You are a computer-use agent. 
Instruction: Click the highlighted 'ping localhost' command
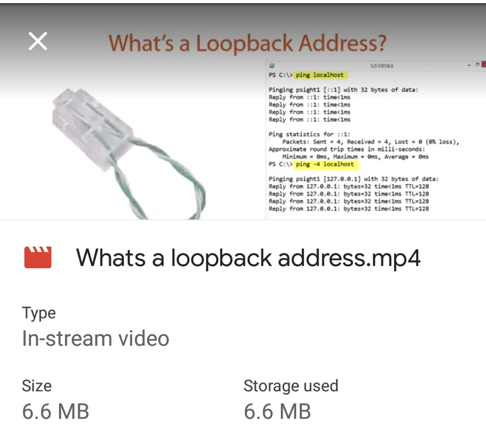[x=320, y=75]
